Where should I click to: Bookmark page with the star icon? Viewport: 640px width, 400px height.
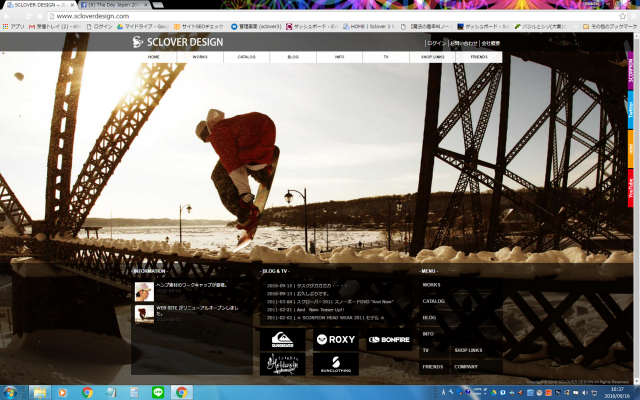tap(622, 16)
